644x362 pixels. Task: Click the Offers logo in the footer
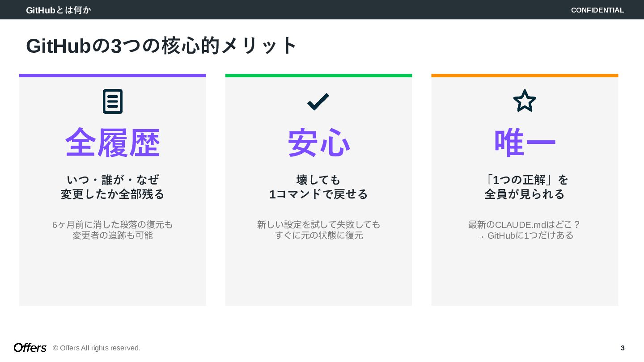click(30, 348)
